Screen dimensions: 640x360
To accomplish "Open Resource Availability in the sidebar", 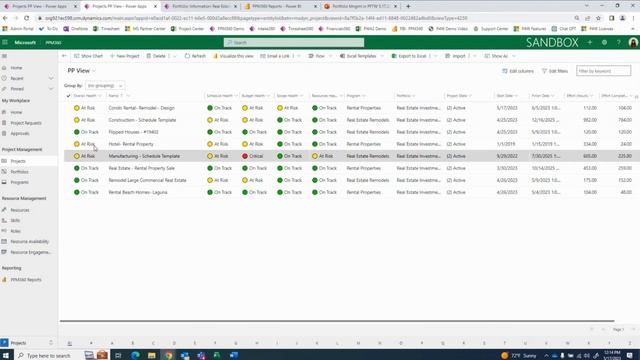I will [29, 242].
